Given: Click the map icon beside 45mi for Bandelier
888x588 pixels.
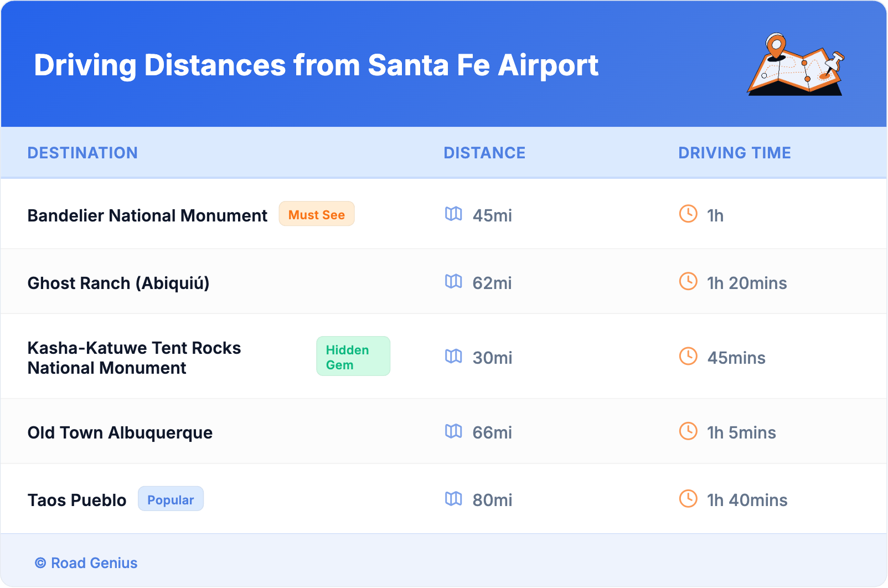Looking at the screenshot, I should pyautogui.click(x=453, y=215).
